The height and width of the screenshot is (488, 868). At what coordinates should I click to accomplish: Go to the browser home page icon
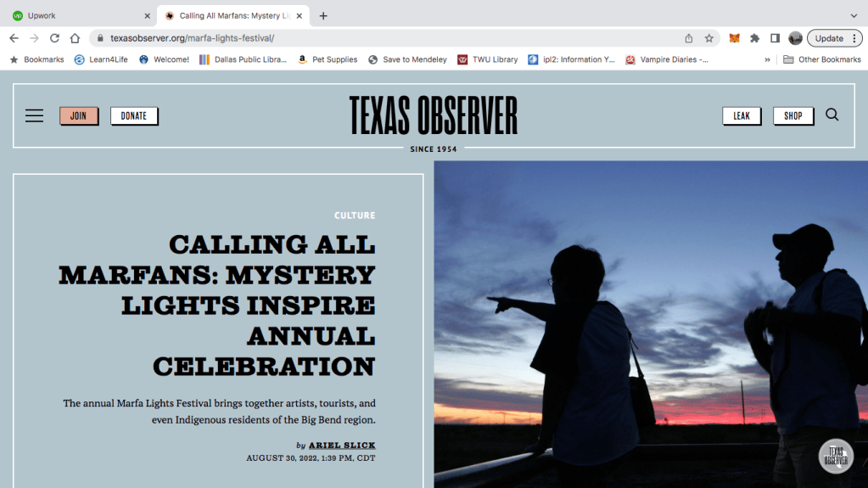point(75,38)
